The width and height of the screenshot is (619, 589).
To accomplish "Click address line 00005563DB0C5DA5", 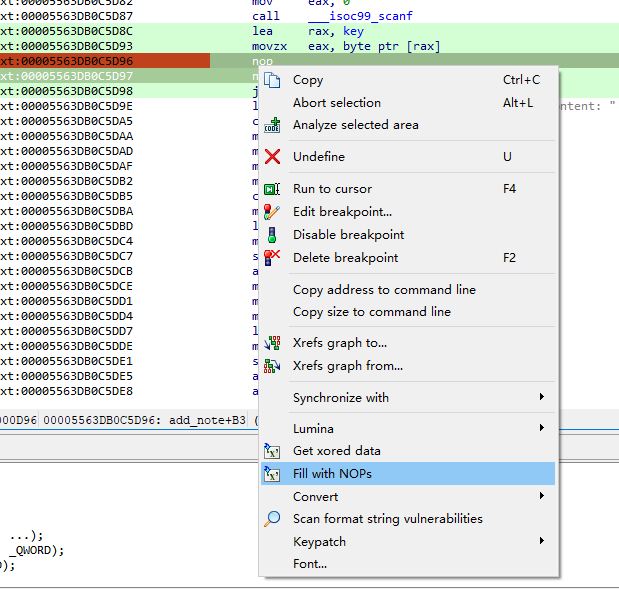I will (x=66, y=121).
